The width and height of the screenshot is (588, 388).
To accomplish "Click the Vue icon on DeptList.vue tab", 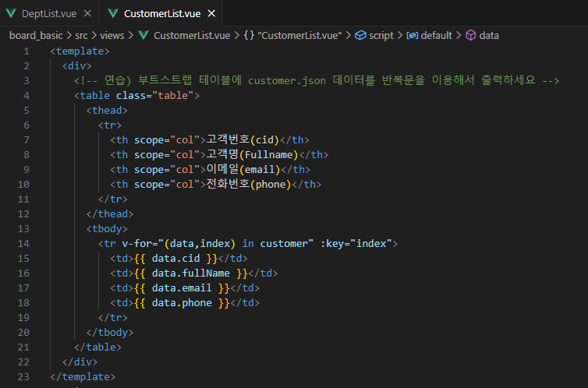I will [11, 13].
